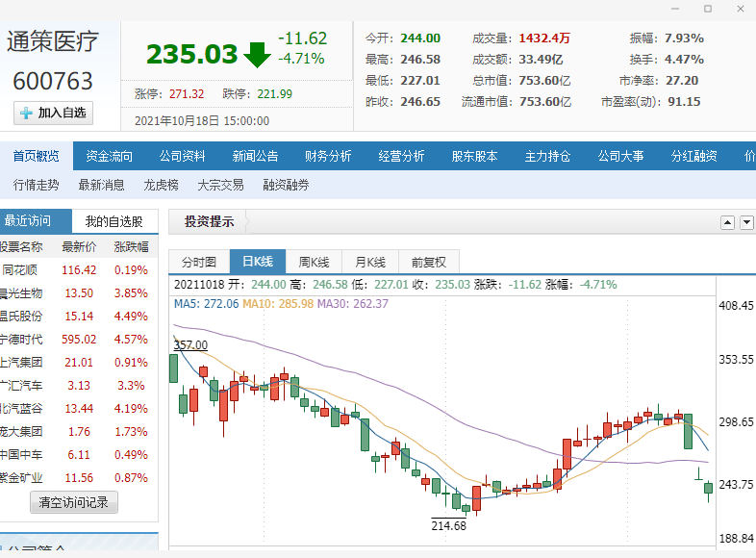Select the row priced 15.14
756x558 pixels.
79,317
